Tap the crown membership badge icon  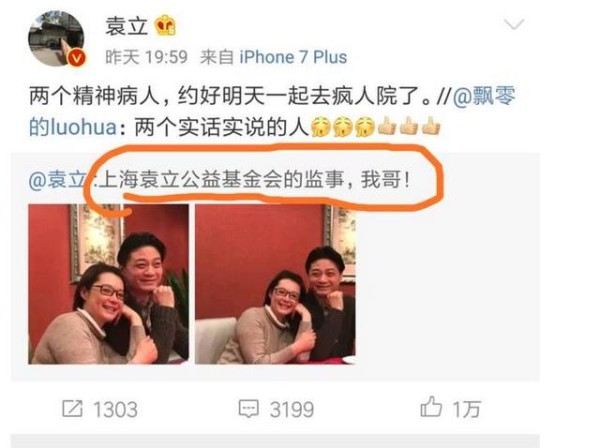click(x=165, y=26)
